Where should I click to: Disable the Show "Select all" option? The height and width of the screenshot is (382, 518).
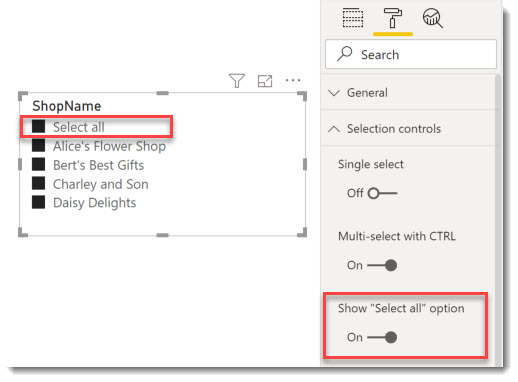tap(382, 337)
